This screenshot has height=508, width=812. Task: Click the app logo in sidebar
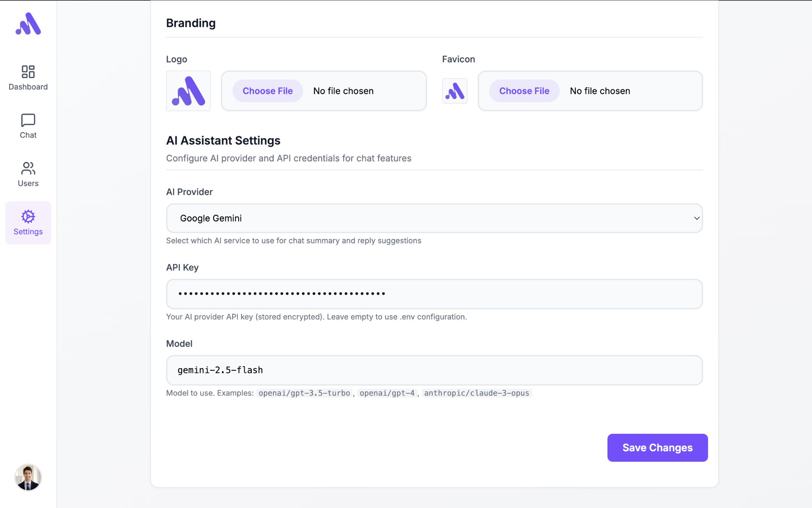28,24
